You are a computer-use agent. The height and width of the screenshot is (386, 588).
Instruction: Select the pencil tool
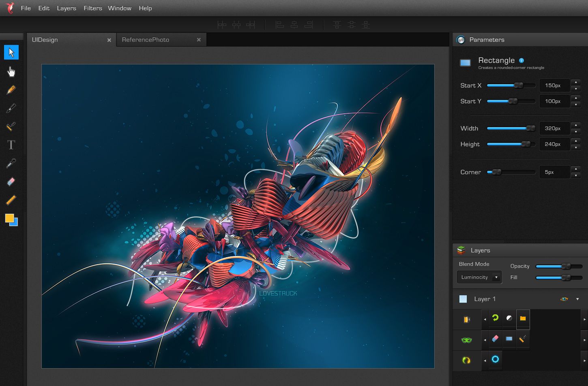pyautogui.click(x=11, y=90)
